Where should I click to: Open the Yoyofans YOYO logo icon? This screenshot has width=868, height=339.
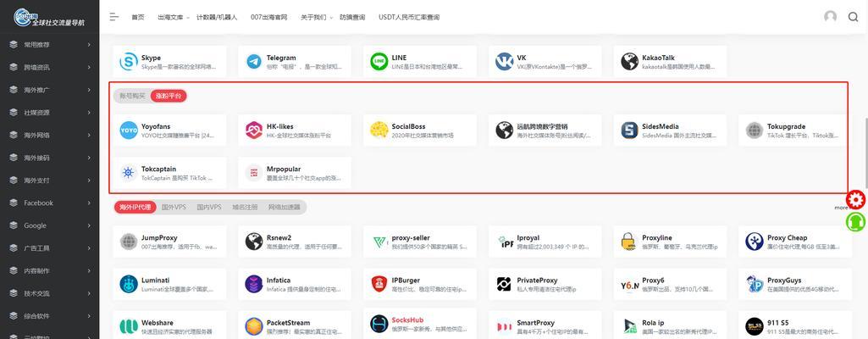click(129, 131)
